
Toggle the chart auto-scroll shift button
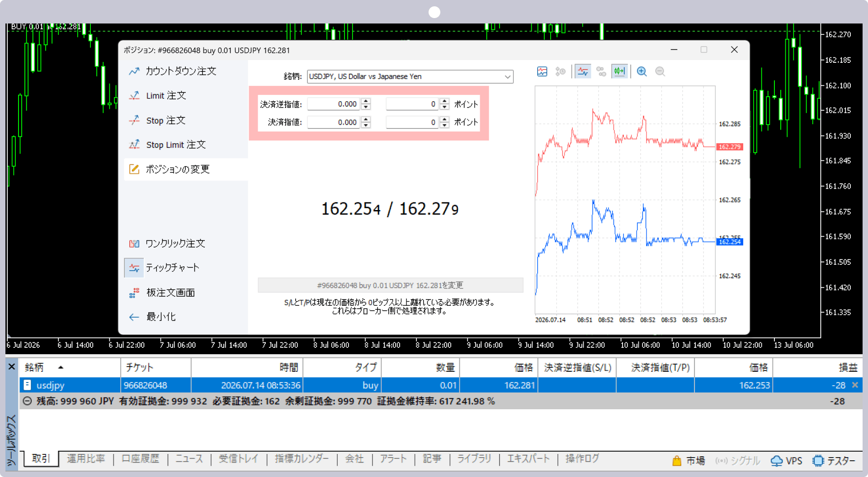619,71
